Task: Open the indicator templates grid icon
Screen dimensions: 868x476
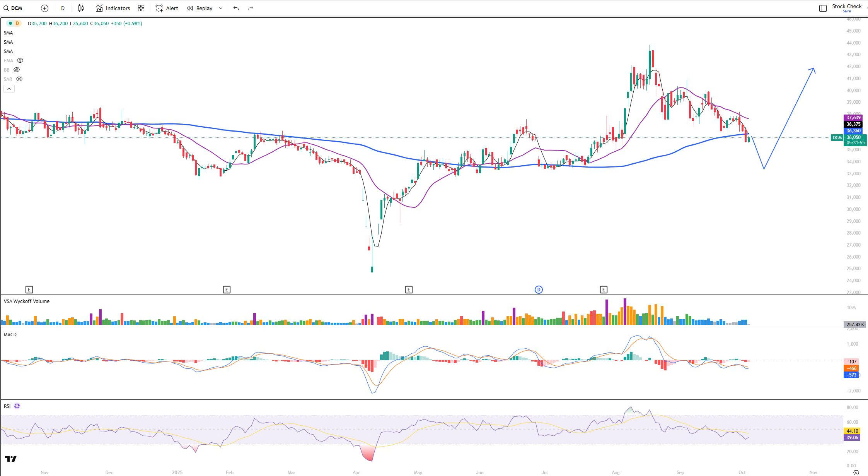Action: (141, 8)
